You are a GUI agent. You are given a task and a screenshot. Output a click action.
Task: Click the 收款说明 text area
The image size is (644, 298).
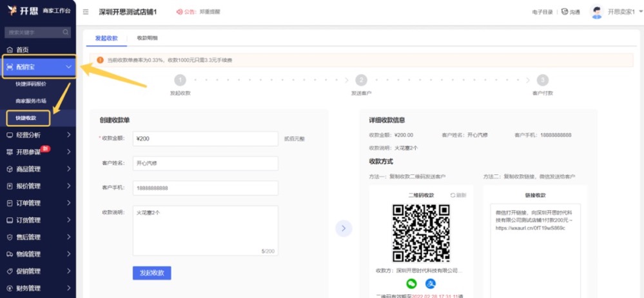click(x=206, y=230)
